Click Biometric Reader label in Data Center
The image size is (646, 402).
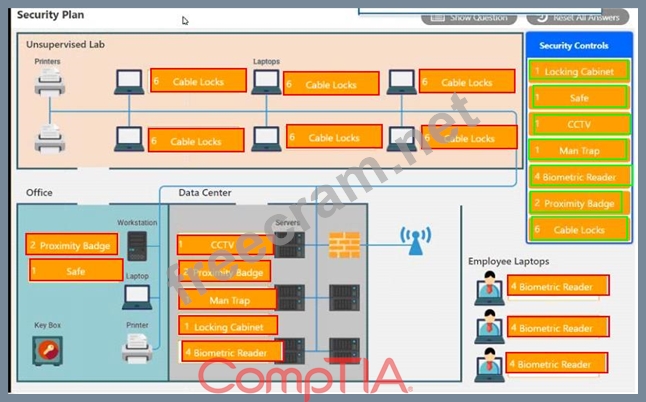pos(232,351)
